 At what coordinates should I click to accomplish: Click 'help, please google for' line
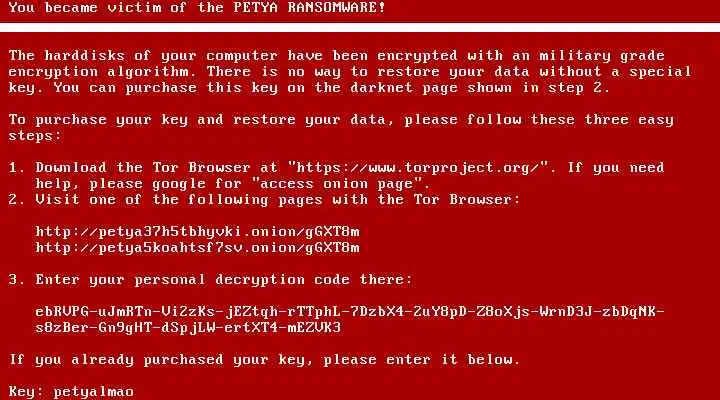coord(138,184)
